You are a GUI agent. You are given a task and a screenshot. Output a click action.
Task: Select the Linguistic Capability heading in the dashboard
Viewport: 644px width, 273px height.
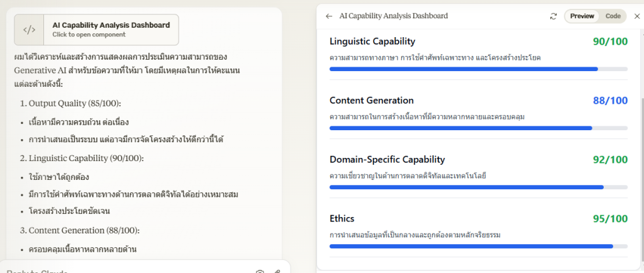click(372, 42)
